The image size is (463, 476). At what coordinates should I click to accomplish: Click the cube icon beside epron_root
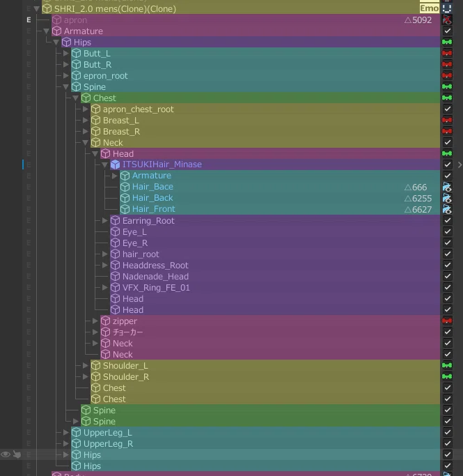[76, 75]
